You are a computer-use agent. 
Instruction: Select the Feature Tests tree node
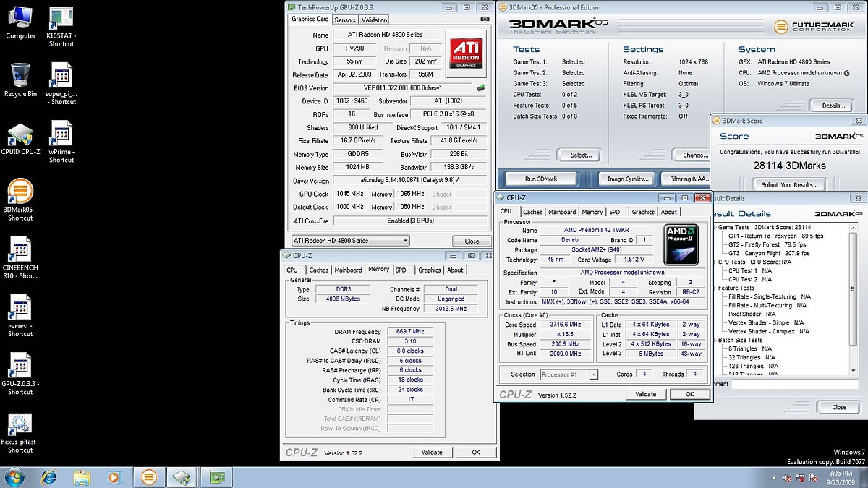point(737,288)
